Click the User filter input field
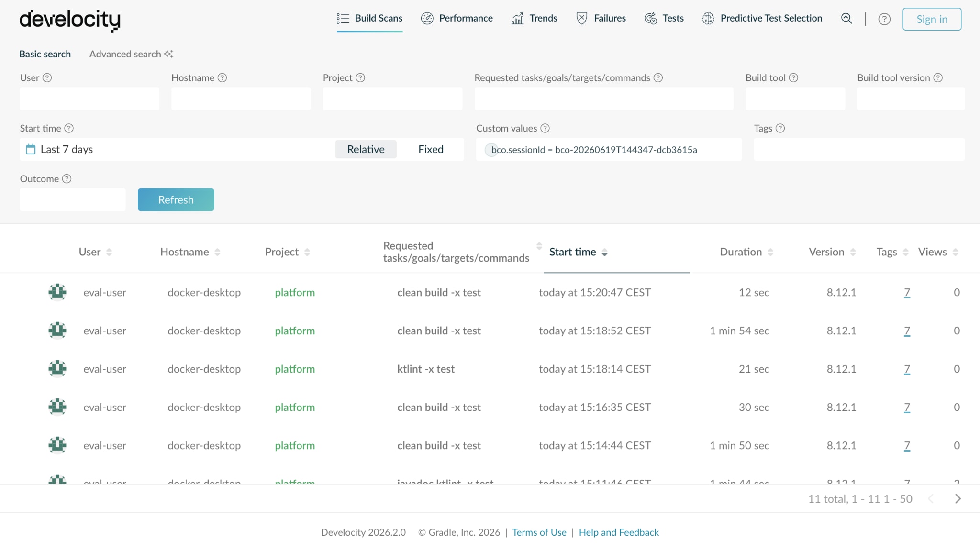This screenshot has width=980, height=551. click(89, 99)
